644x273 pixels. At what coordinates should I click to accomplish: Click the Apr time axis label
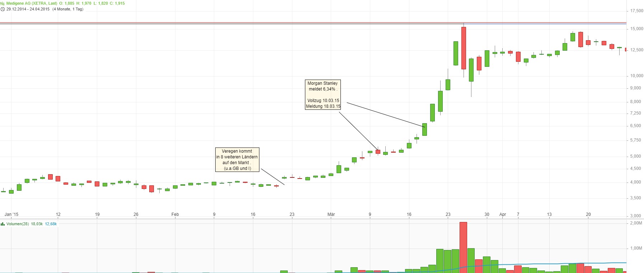(x=503, y=214)
